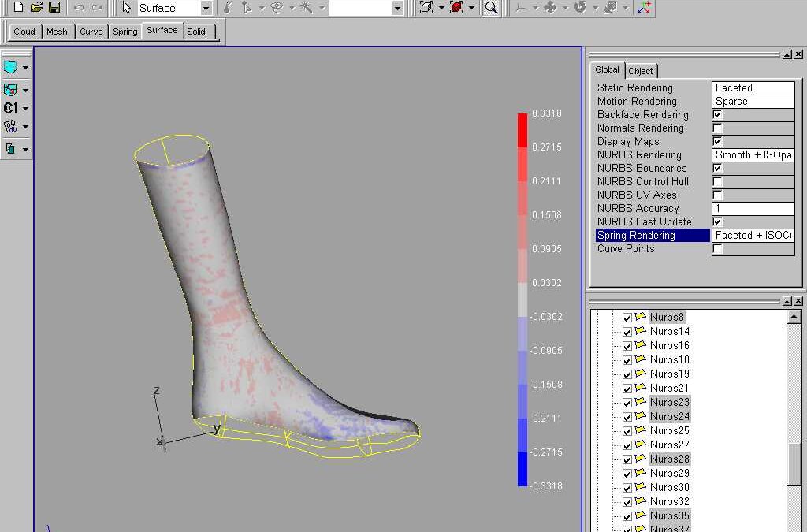Switch to the Object tab
This screenshot has width=807, height=532.
tap(641, 71)
